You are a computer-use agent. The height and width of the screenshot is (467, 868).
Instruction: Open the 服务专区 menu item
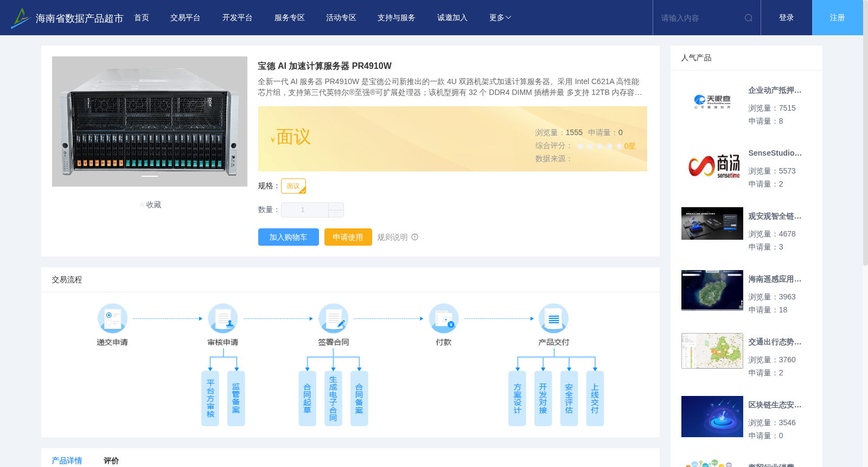tap(290, 18)
